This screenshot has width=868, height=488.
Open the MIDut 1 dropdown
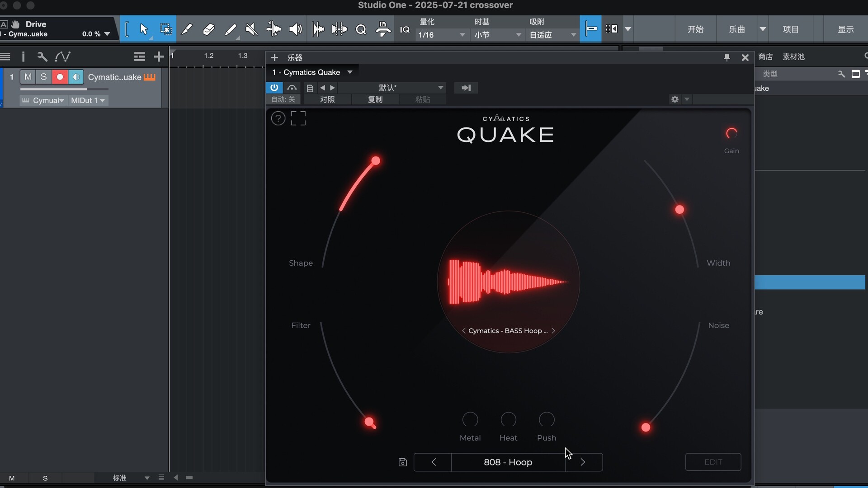pyautogui.click(x=88, y=100)
